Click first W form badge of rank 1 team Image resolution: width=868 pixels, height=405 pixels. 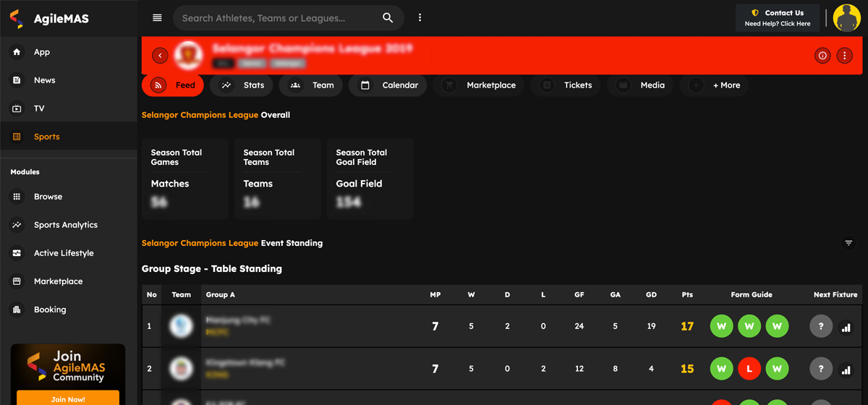click(721, 326)
